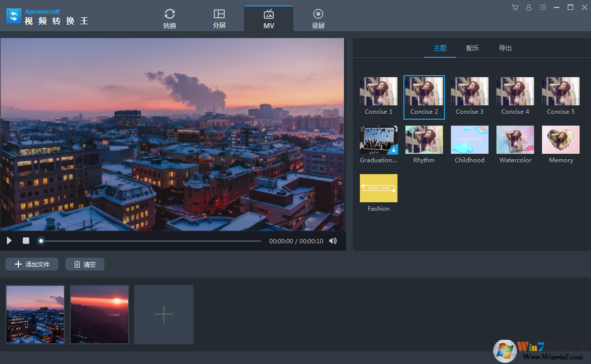
Task: Choose the Watercolor theme
Action: point(515,140)
